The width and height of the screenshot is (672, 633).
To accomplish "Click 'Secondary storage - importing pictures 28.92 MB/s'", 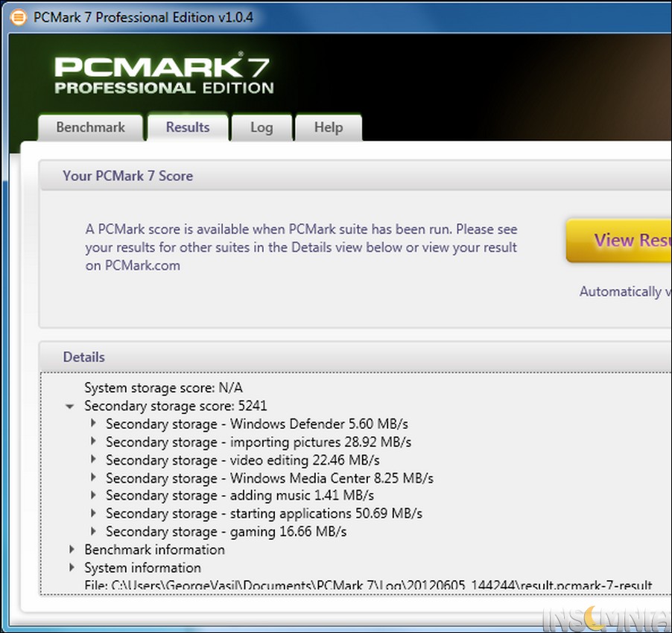I will coord(259,442).
